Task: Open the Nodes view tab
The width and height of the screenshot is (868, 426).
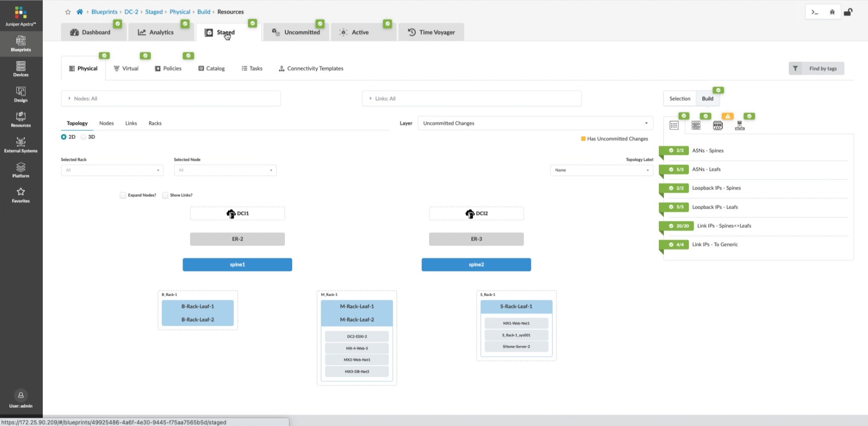Action: click(106, 123)
